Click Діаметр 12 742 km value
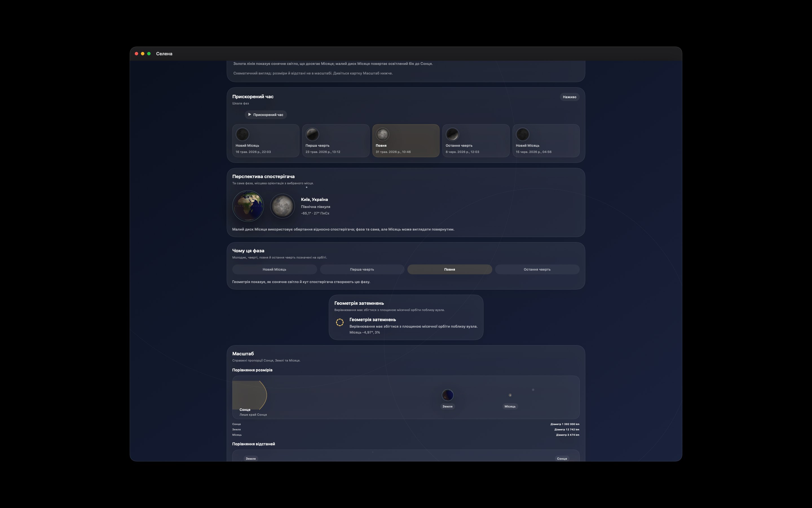The height and width of the screenshot is (508, 812). pyautogui.click(x=567, y=430)
